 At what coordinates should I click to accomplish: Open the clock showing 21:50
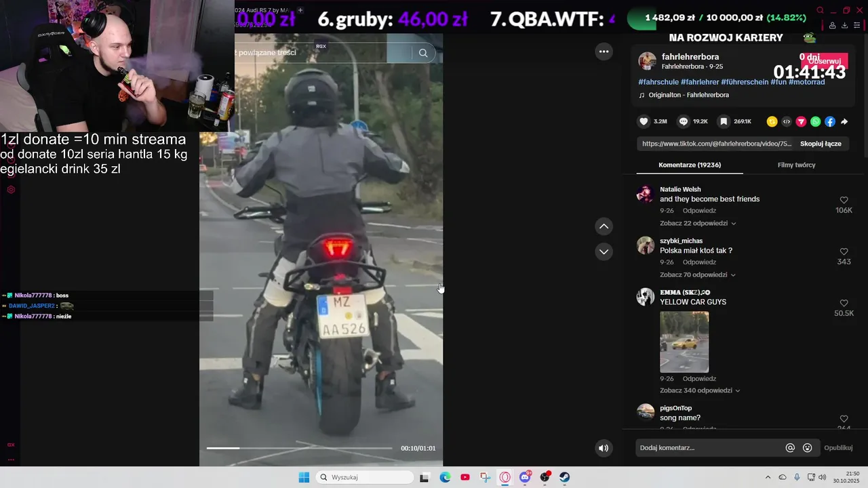tap(846, 477)
